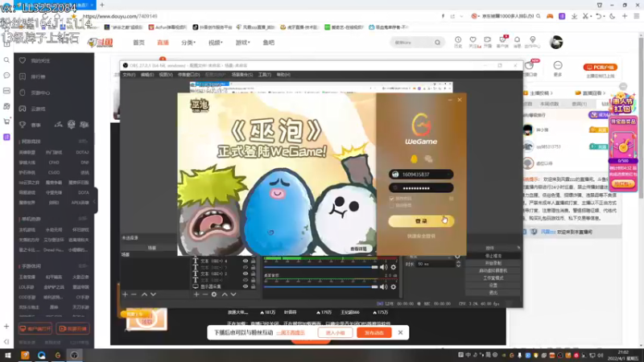644x362 pixels.
Task: Remove the OBS scene with minus icon
Action: pos(134,294)
